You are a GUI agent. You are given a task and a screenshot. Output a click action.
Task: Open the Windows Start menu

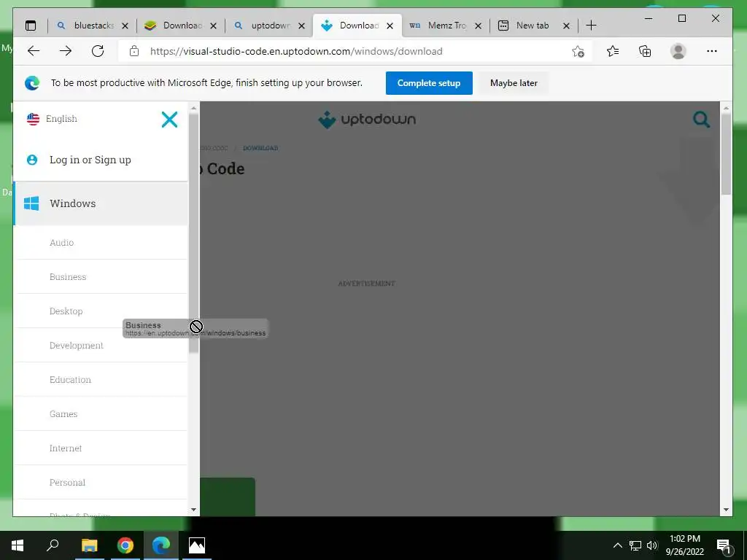(x=18, y=545)
